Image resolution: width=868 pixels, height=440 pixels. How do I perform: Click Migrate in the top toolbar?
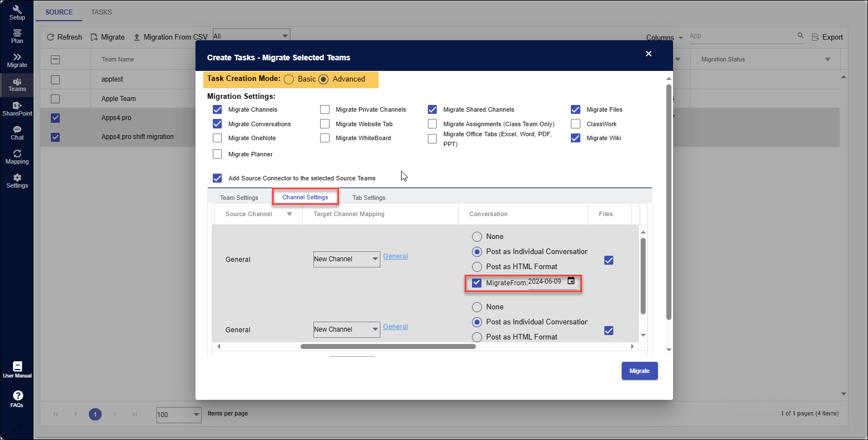click(x=108, y=37)
